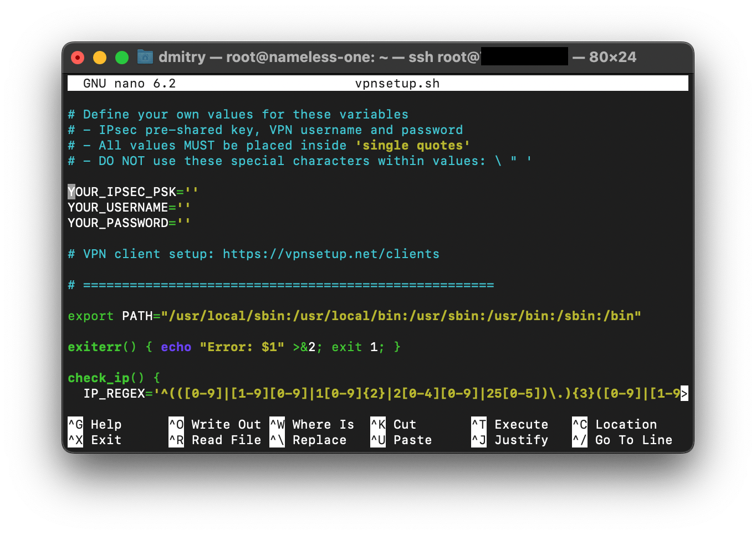Screen dimensions: 756x535
Task: Select the ^J Justify shortcut
Action: point(509,440)
